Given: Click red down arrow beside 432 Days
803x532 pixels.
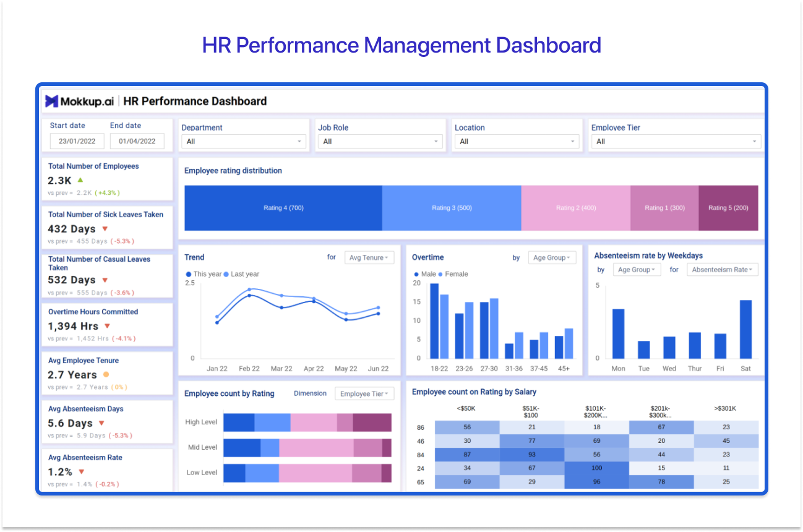Looking at the screenshot, I should tap(105, 228).
